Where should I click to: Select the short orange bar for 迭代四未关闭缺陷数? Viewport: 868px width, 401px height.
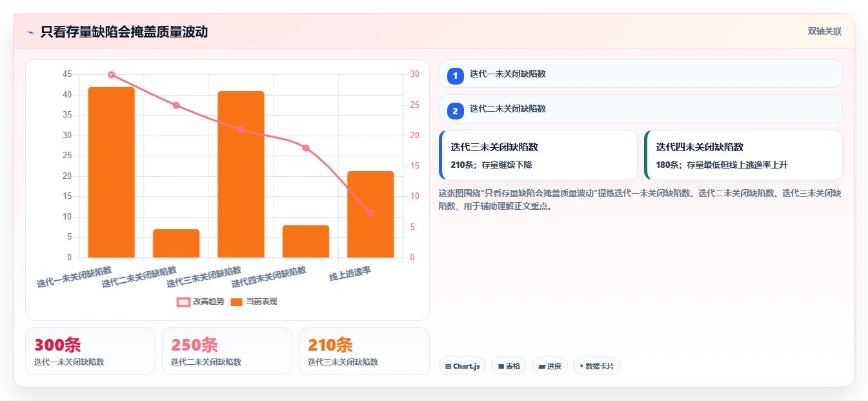coord(306,242)
